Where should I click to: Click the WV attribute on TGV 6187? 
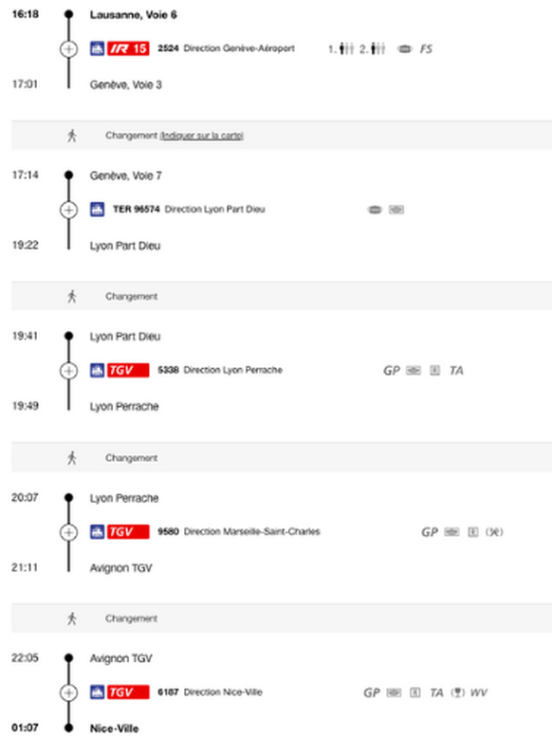pos(479,692)
